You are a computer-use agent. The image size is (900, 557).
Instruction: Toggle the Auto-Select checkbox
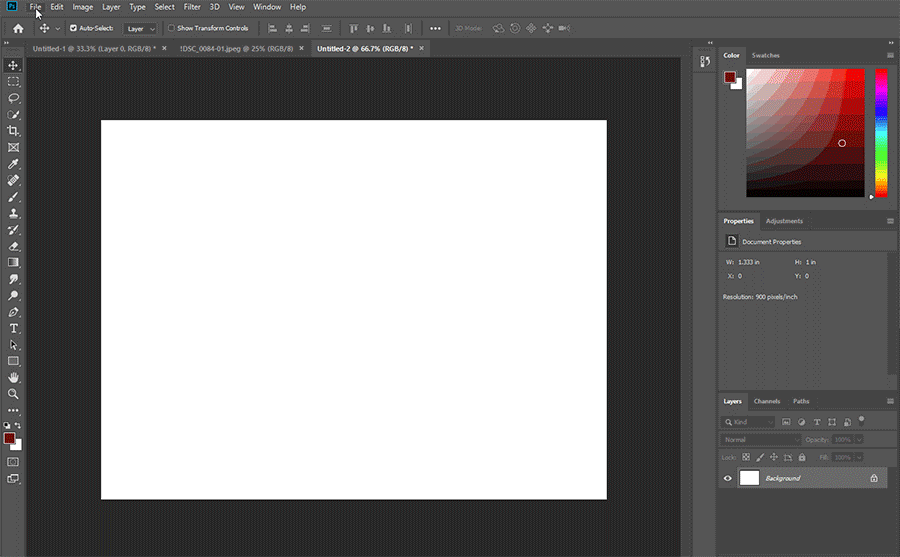point(73,28)
